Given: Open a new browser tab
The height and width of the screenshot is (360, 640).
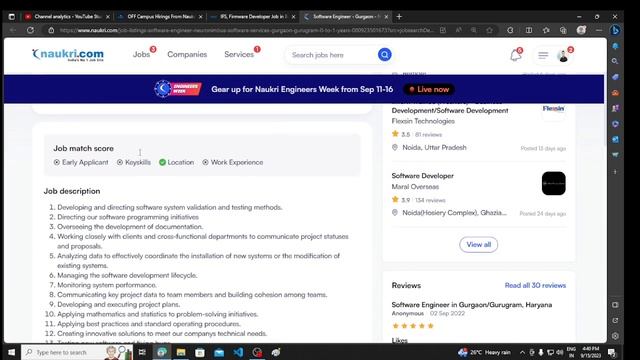Looking at the screenshot, I should tap(399, 17).
